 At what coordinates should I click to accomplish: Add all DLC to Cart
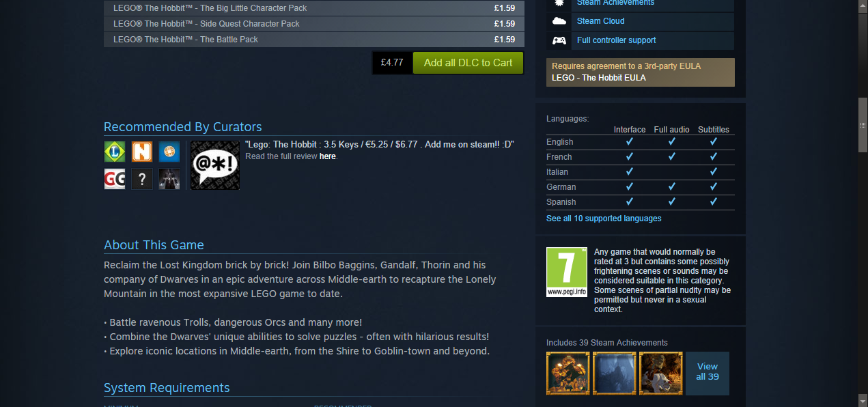(468, 63)
